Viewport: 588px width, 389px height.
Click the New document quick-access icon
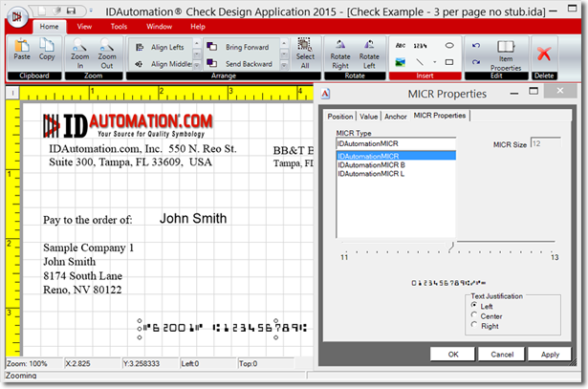42,11
